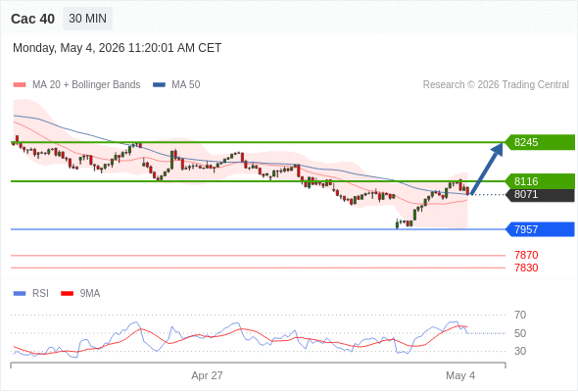578x392 pixels.
Task: Click the 30 MIN timeframe badge
Action: coord(88,19)
